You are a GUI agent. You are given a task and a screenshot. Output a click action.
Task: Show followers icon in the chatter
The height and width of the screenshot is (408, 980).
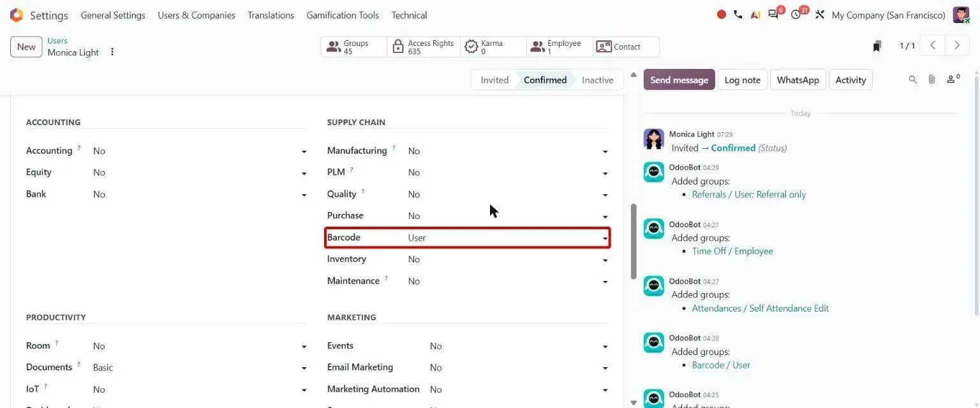953,79
